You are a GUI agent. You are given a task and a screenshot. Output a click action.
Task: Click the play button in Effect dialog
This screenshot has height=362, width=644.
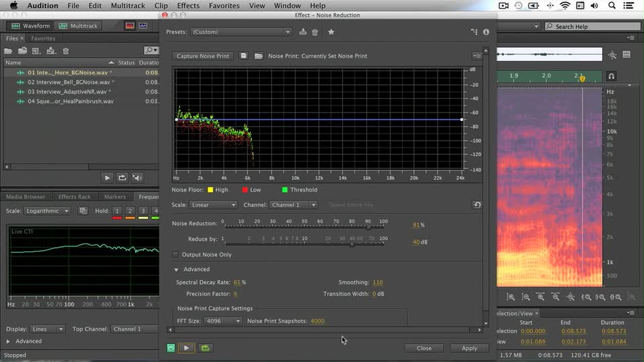tap(186, 348)
